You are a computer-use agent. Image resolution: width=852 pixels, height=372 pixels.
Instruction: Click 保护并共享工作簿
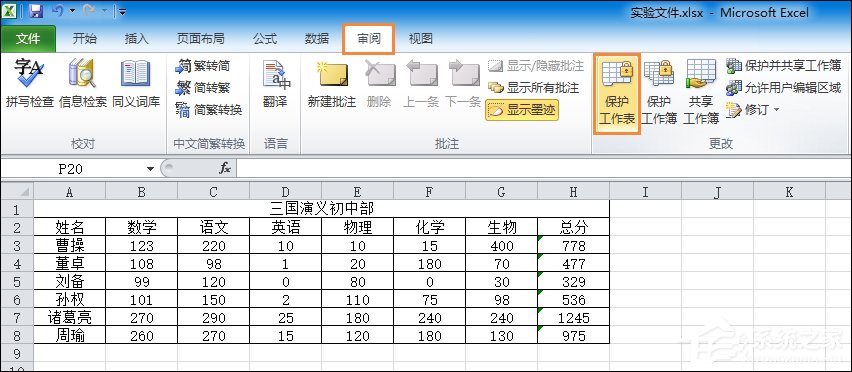click(784, 66)
